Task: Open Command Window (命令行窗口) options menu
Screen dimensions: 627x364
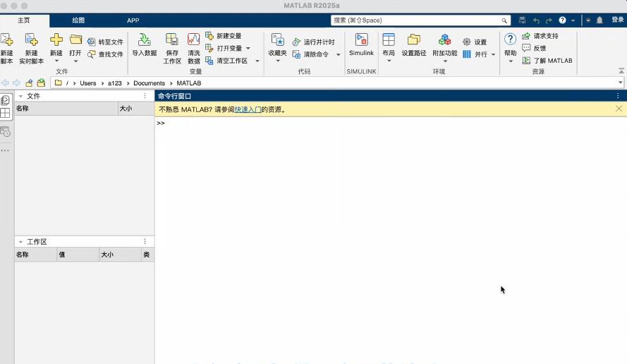Action: (618, 96)
